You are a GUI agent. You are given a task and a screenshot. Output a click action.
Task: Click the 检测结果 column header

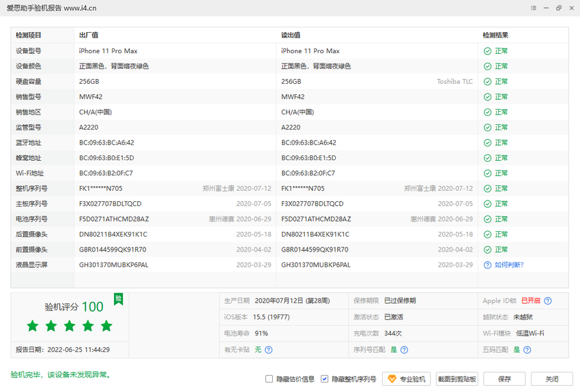pyautogui.click(x=495, y=35)
